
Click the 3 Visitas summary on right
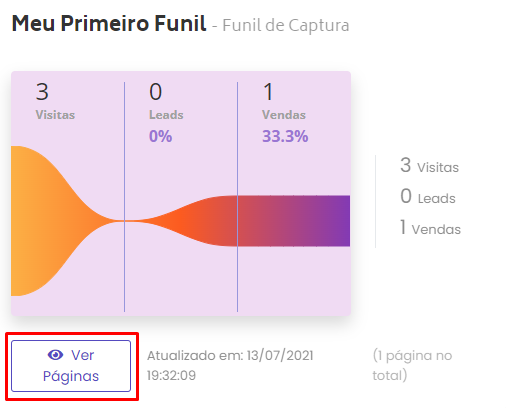[x=429, y=165]
